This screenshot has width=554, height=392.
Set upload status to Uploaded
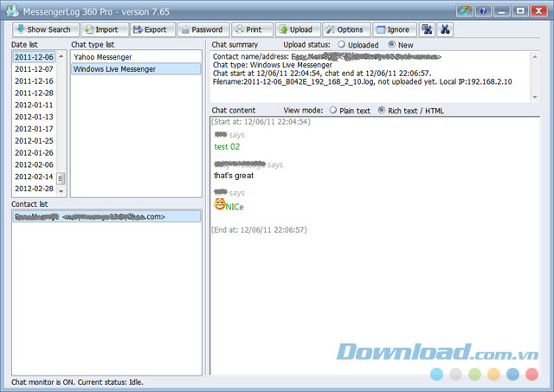tap(342, 44)
